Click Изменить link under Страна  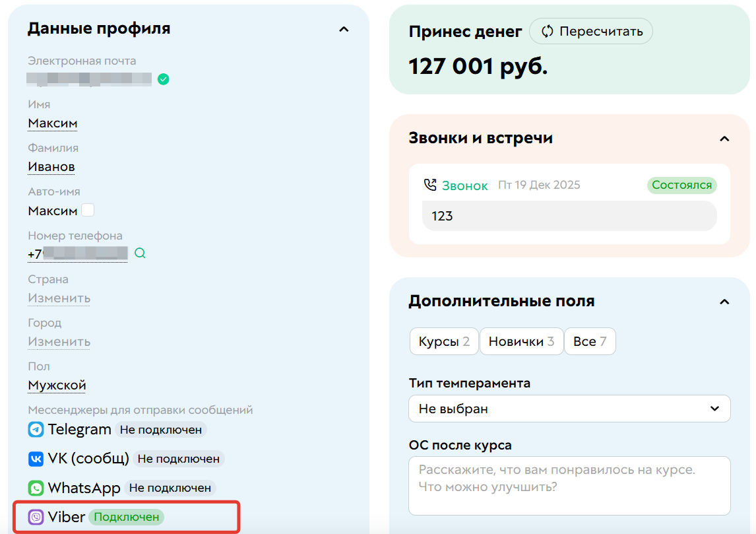point(59,298)
